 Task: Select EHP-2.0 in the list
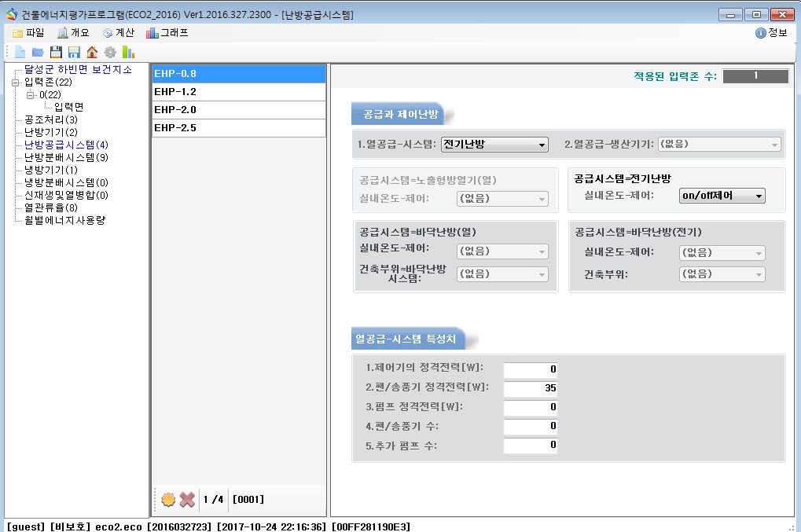pyautogui.click(x=238, y=110)
